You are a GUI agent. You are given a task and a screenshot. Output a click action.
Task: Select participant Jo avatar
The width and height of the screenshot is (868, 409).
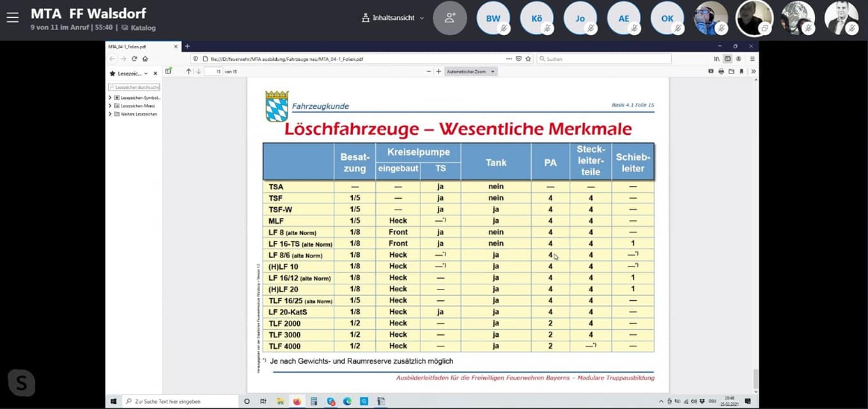point(580,18)
